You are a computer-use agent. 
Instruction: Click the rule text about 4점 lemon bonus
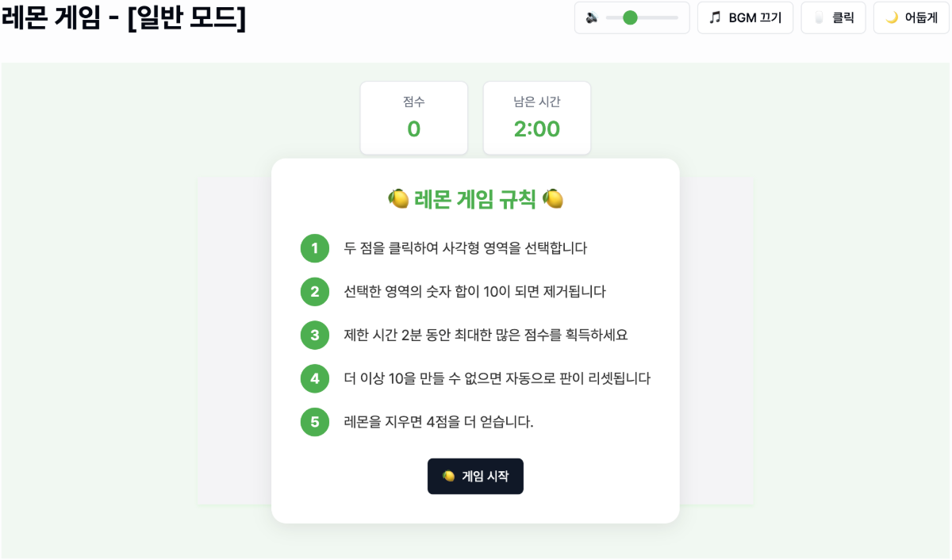(x=439, y=421)
